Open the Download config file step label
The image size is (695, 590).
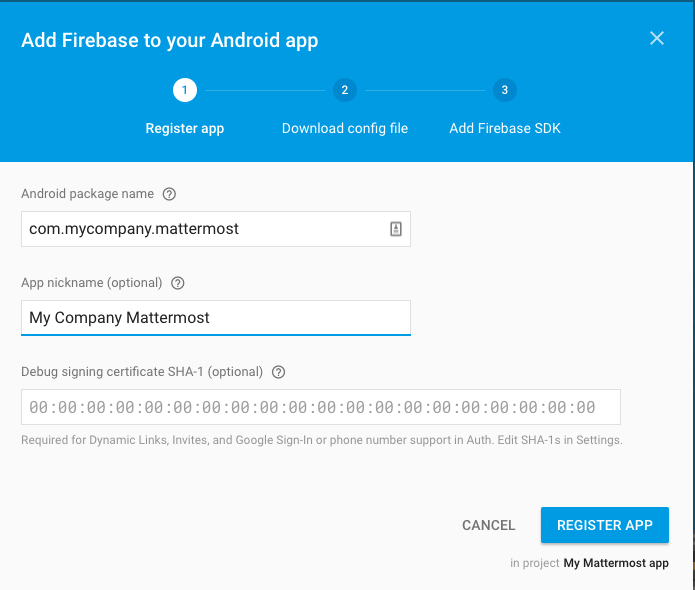pos(344,128)
